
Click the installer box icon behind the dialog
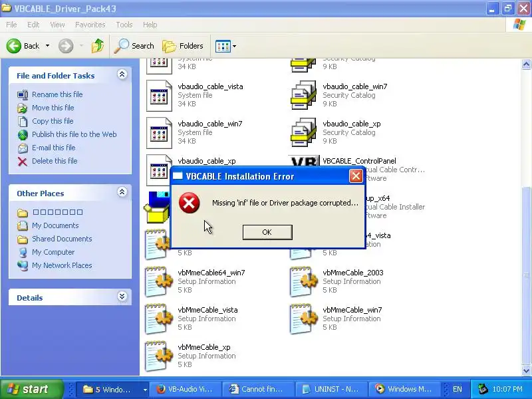point(156,207)
